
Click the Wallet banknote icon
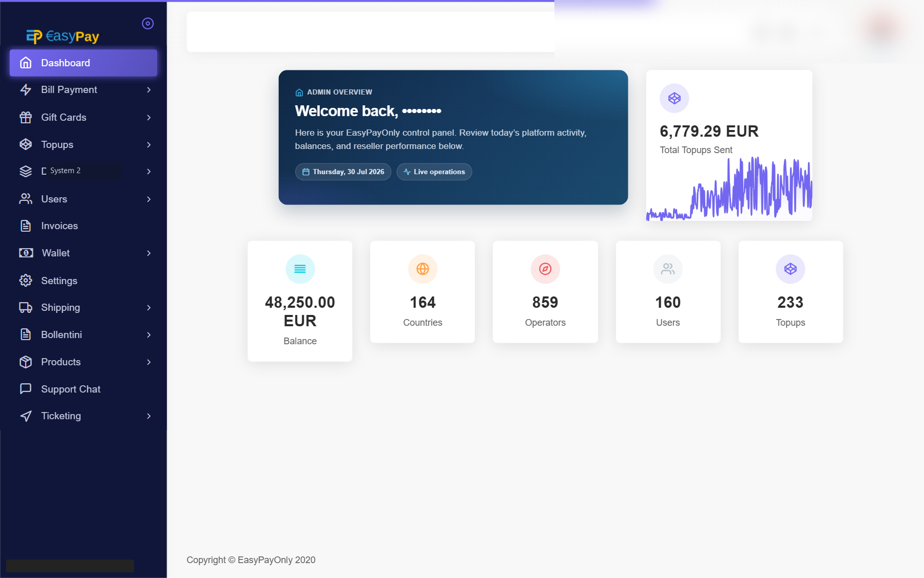tap(26, 253)
